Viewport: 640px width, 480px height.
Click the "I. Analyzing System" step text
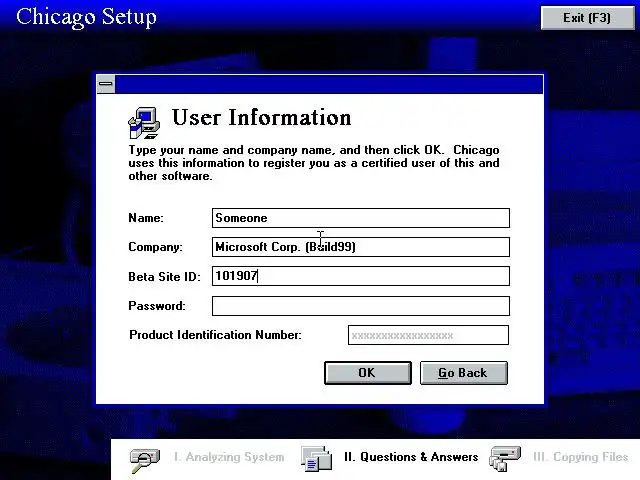click(229, 457)
